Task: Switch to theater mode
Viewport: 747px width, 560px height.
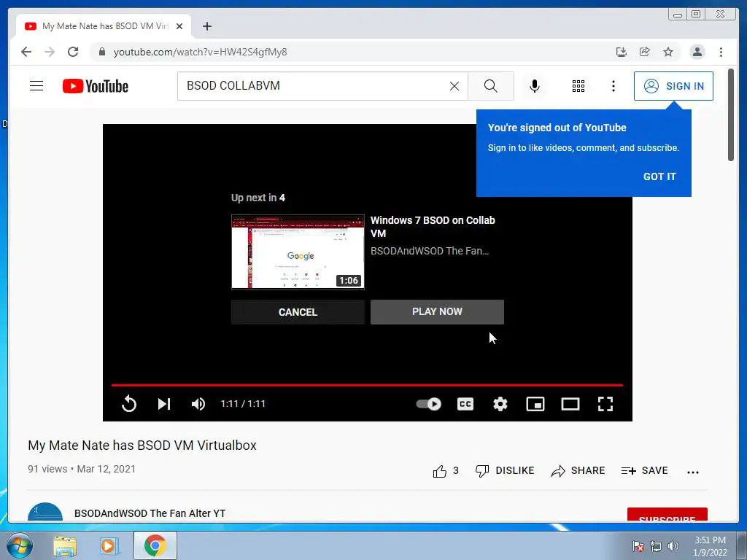Action: [570, 404]
